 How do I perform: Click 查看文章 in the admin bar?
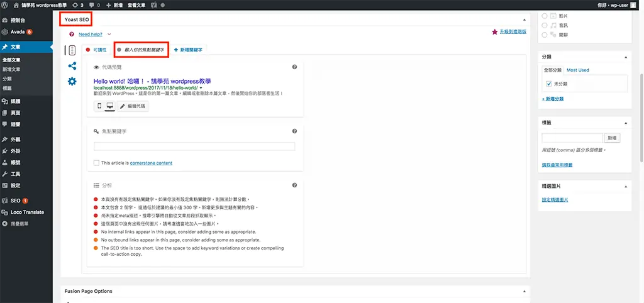(136, 5)
